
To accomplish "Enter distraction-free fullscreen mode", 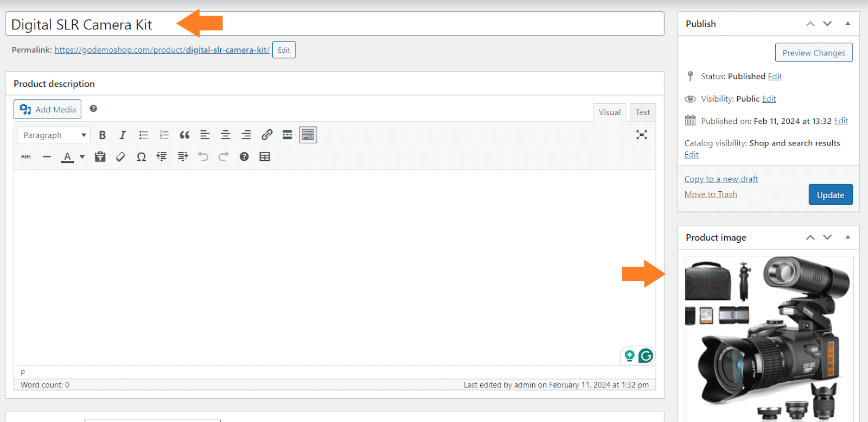I will (642, 135).
